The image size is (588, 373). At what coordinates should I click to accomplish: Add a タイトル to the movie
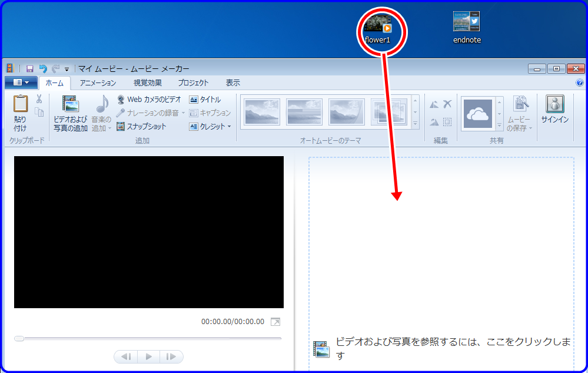(x=205, y=100)
